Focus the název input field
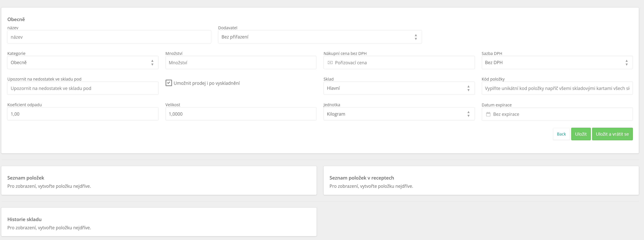 109,37
